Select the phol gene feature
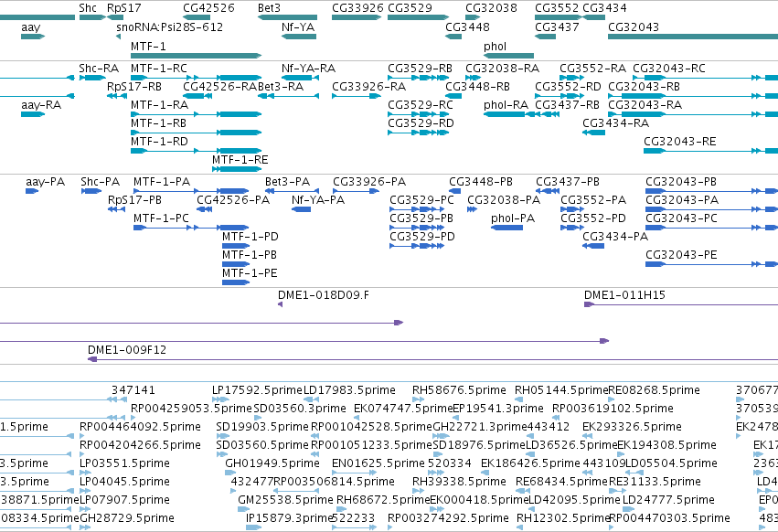 coord(508,56)
